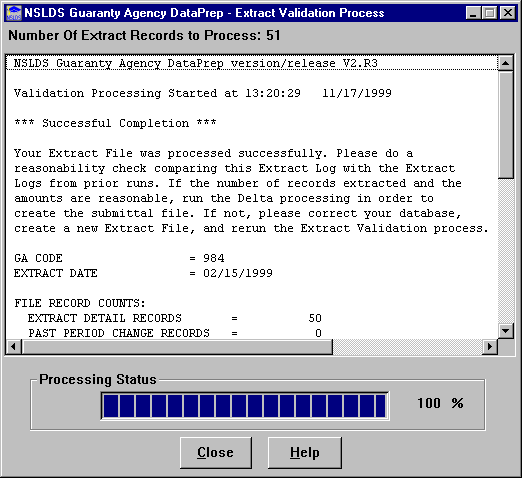Click the log line starting 'create a new Extract File'

coord(251,228)
